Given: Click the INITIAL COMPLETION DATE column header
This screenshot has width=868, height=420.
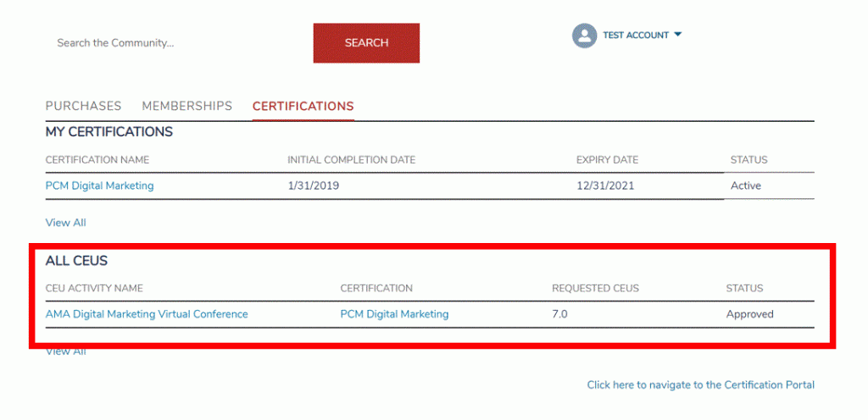Looking at the screenshot, I should 351,160.
